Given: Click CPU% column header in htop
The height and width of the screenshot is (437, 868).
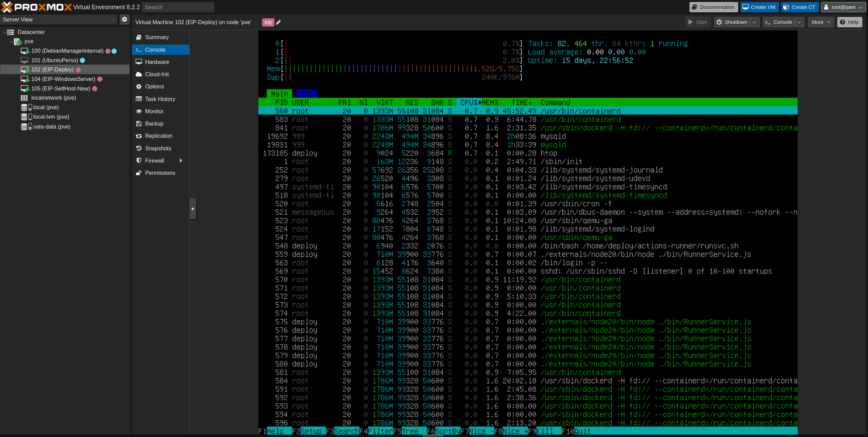Looking at the screenshot, I should tap(469, 102).
